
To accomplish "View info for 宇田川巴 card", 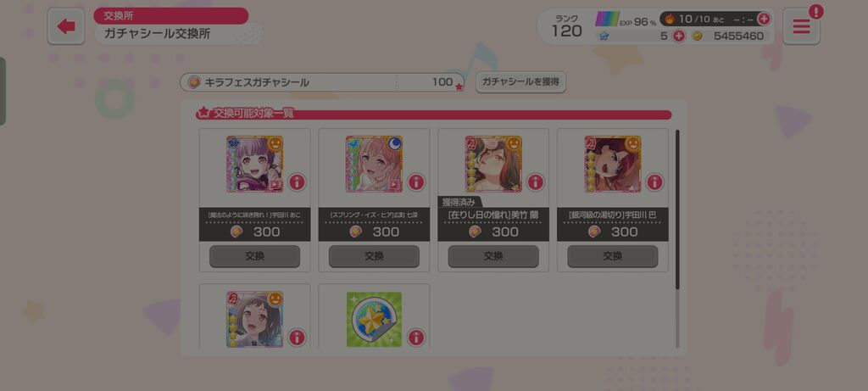I will tap(654, 182).
